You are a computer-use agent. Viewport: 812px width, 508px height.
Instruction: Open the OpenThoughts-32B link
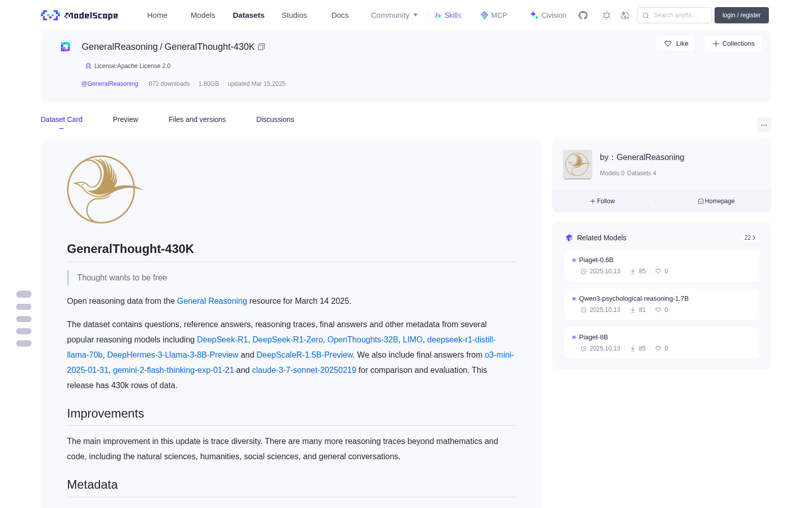pyautogui.click(x=363, y=339)
